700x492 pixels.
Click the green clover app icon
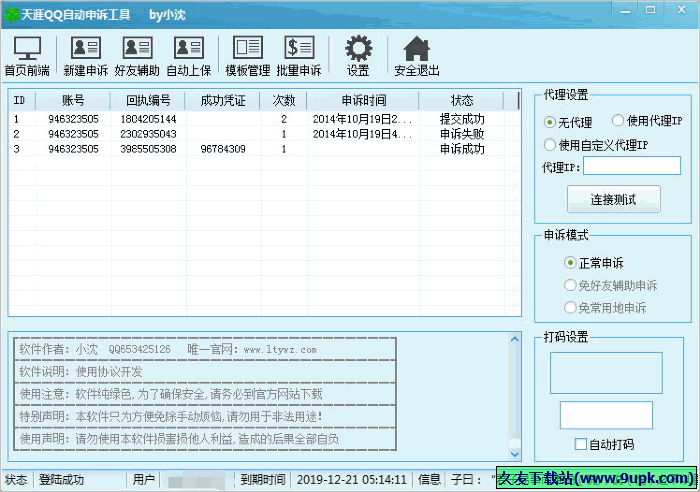point(11,14)
